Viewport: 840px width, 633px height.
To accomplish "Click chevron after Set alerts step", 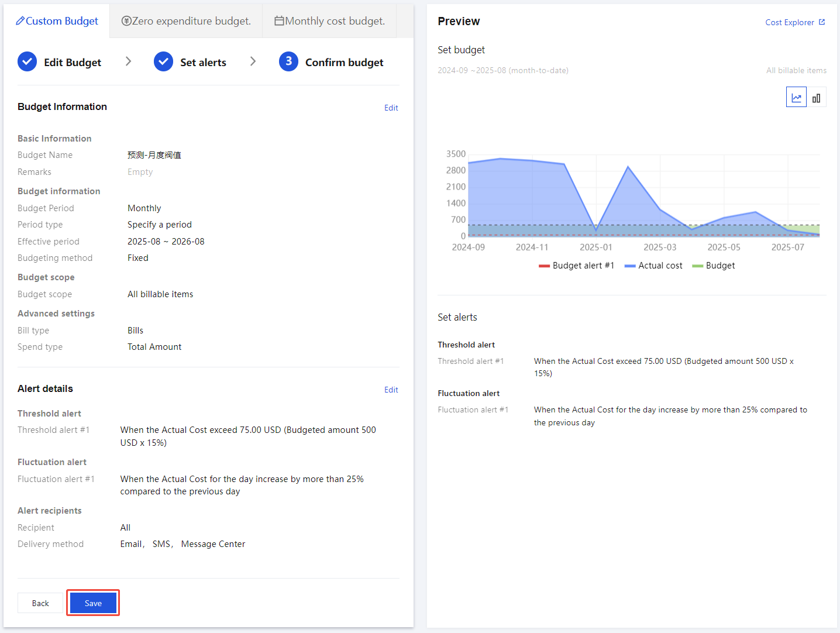I will point(253,61).
